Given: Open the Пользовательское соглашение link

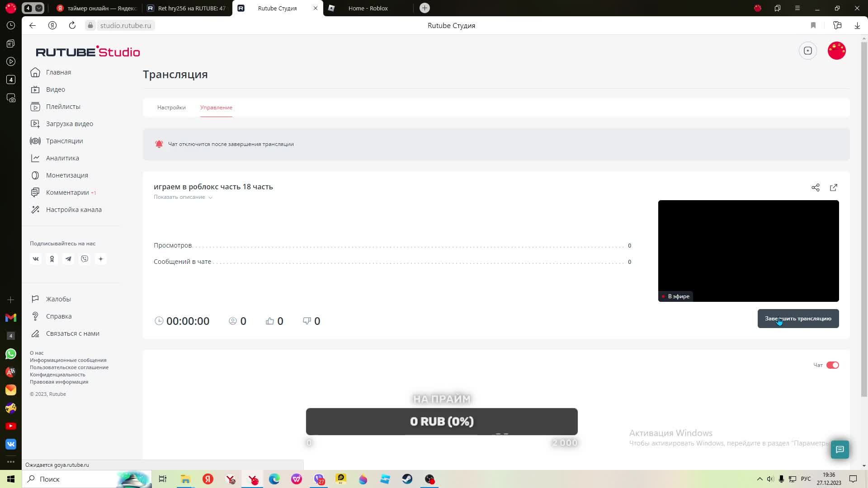Looking at the screenshot, I should tap(69, 367).
